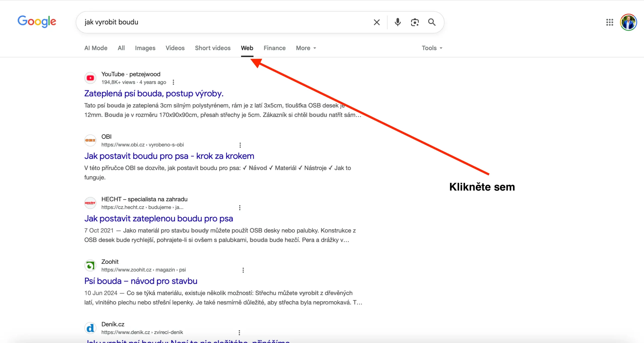Switch to the Images tab
This screenshot has height=343, width=644.
click(145, 48)
